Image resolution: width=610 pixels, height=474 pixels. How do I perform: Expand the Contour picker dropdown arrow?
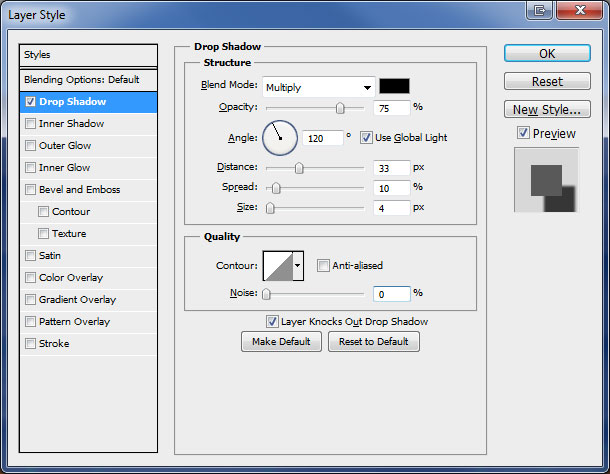coord(297,265)
